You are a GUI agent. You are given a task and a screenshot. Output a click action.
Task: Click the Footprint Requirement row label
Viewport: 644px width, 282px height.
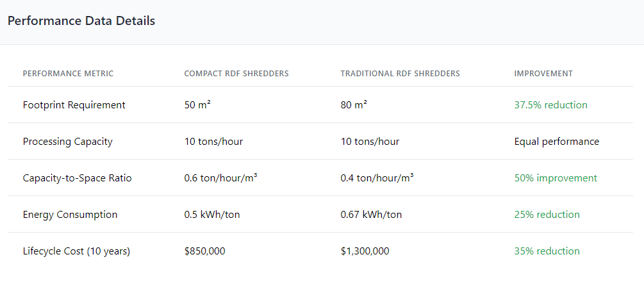click(x=74, y=105)
